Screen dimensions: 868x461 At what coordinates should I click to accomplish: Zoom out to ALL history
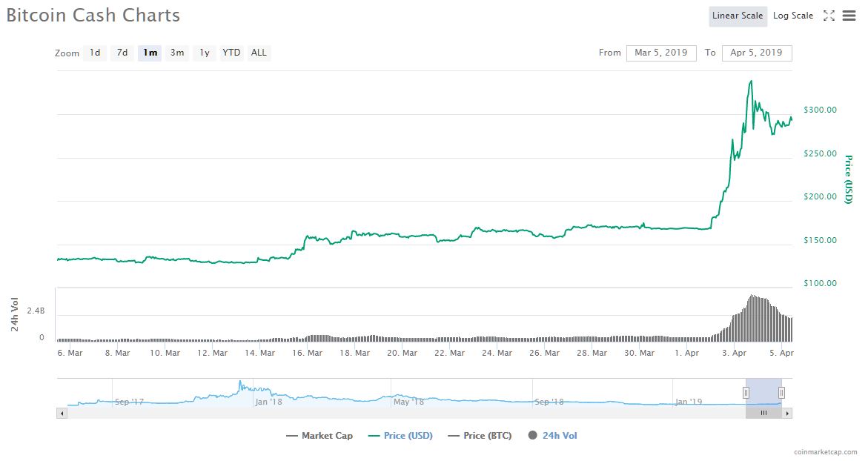(x=259, y=53)
